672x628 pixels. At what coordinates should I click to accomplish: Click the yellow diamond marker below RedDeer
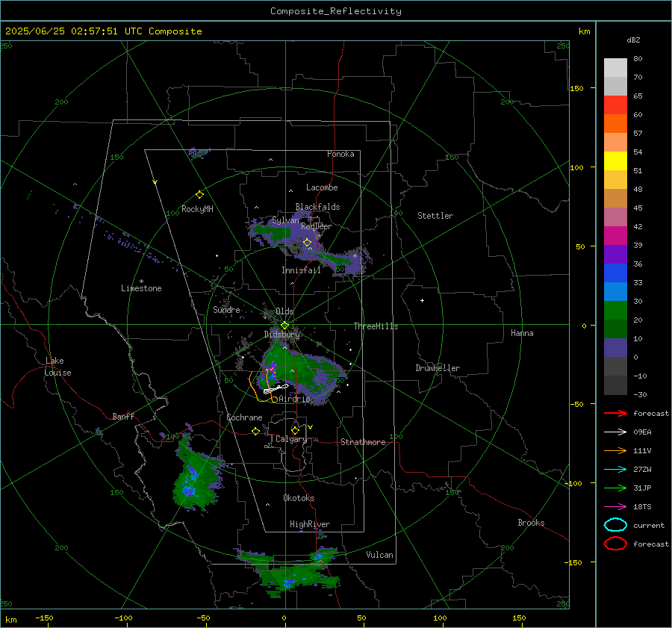[x=308, y=243]
